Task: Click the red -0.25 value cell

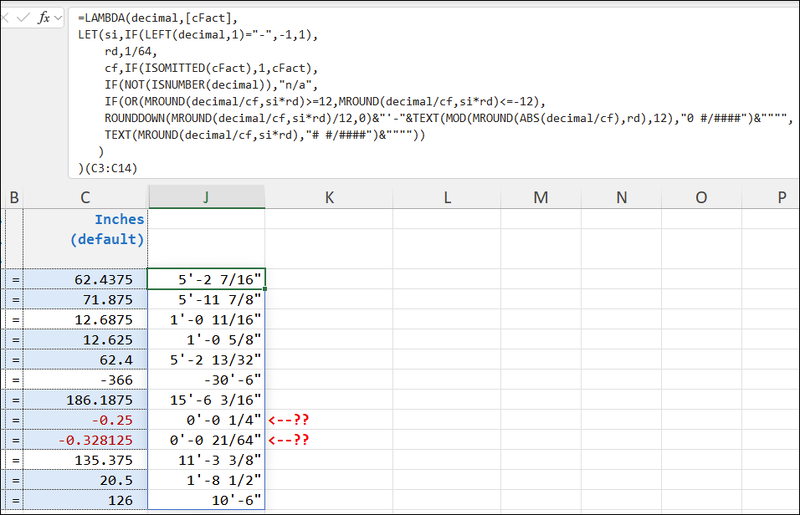Action: click(85, 418)
